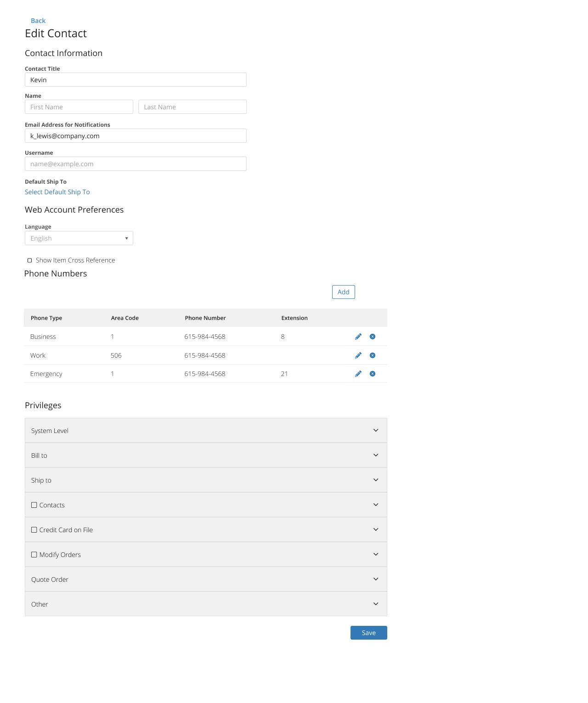The height and width of the screenshot is (703, 588).
Task: Edit the Business phone number row
Action: [x=358, y=337]
